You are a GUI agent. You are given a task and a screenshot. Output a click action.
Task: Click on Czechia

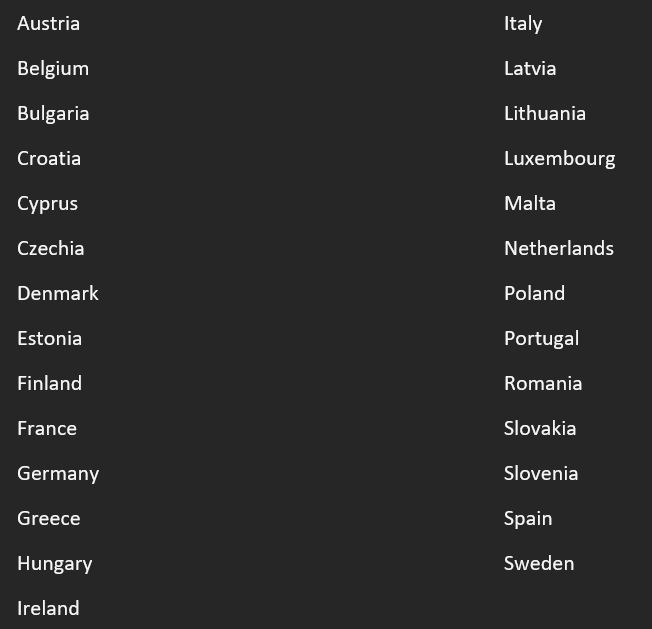click(50, 248)
